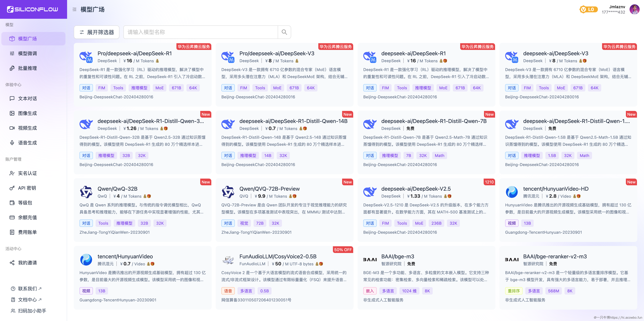Click 推理模型 tag on DeepSeek-R1-Distill-Qwen-14B card
644x321 pixels.
(248, 155)
